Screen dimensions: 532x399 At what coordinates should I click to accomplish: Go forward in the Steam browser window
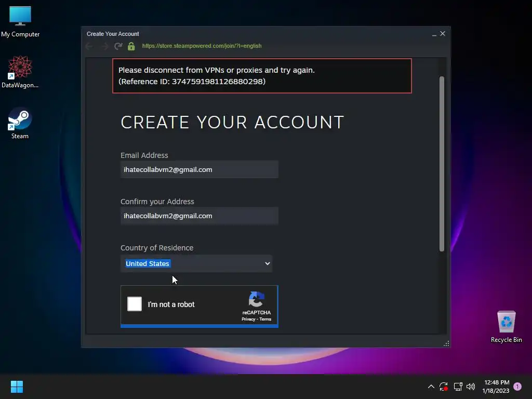point(104,46)
